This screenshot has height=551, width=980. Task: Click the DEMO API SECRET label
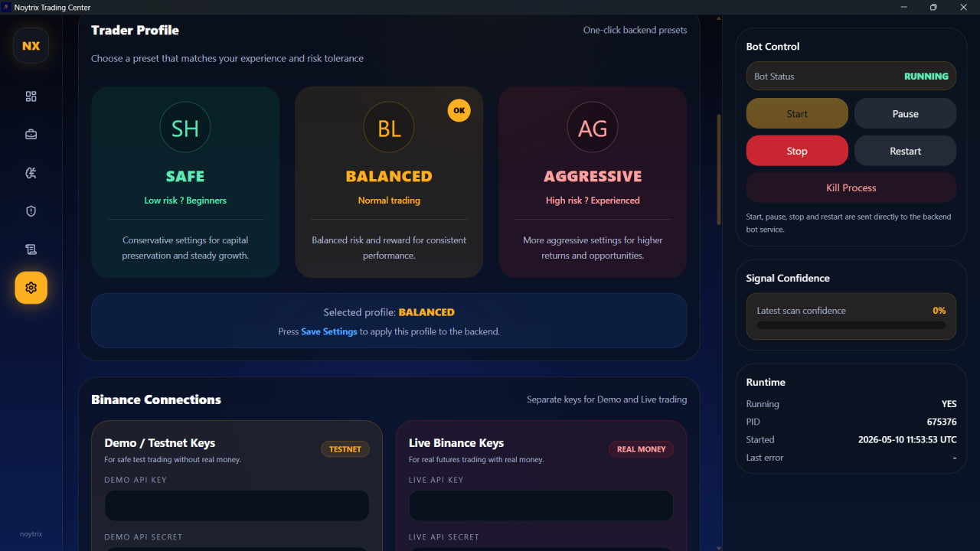[x=143, y=537]
